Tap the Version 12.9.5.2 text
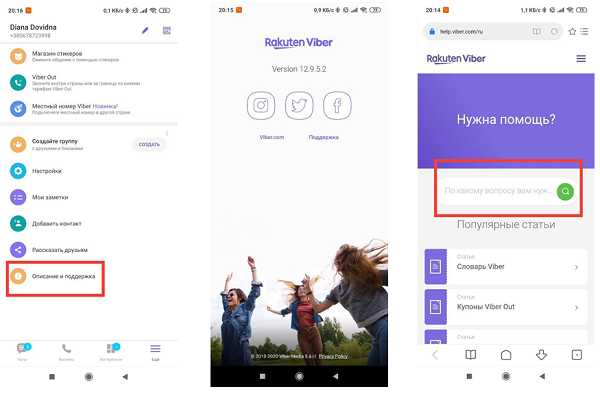600x400 pixels. pos(299,69)
